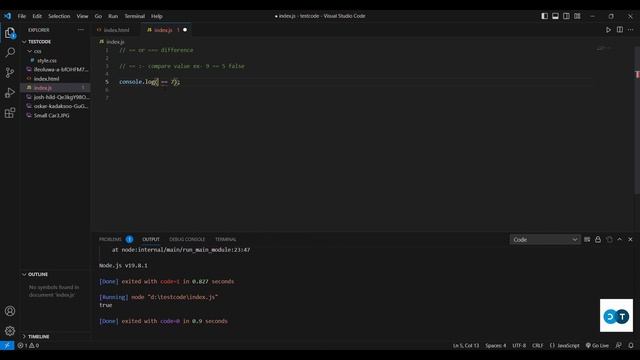
Task: Open the Edit menu
Action: 37,16
